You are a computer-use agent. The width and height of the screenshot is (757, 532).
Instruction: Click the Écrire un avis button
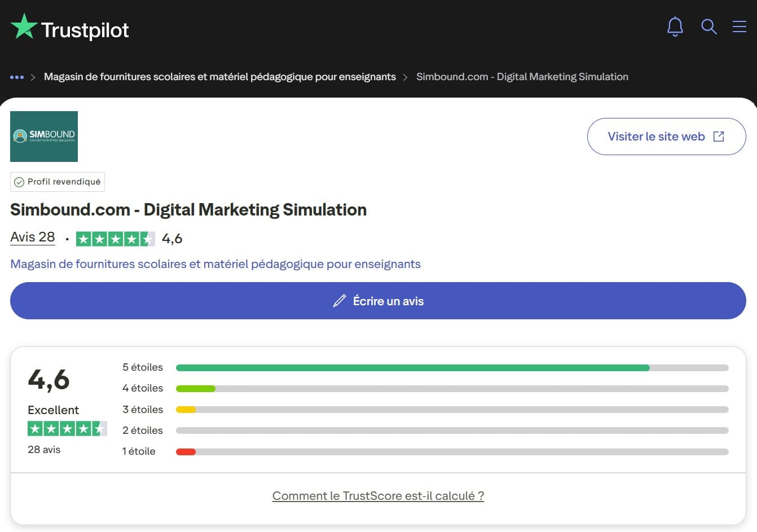point(378,301)
